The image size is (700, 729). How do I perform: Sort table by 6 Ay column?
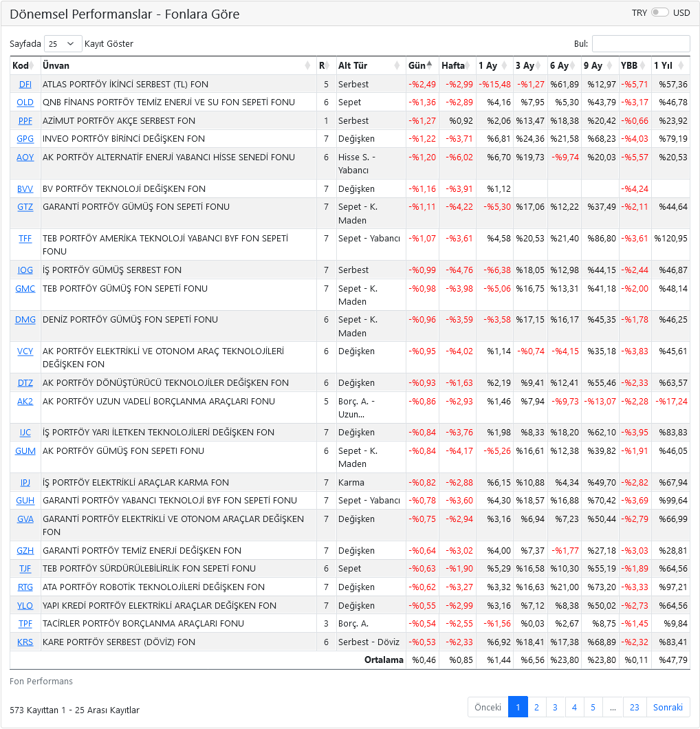[565, 65]
